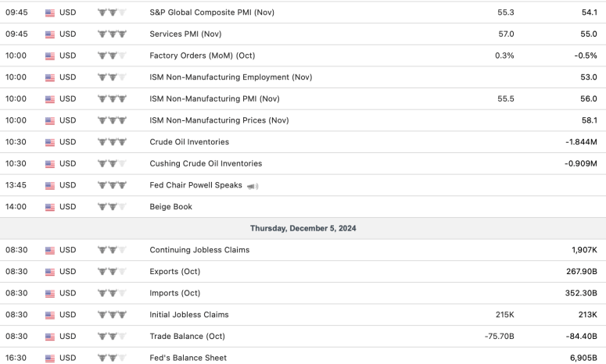This screenshot has width=606, height=364.
Task: Click previous value 267.90B for Exports
Action: point(582,272)
